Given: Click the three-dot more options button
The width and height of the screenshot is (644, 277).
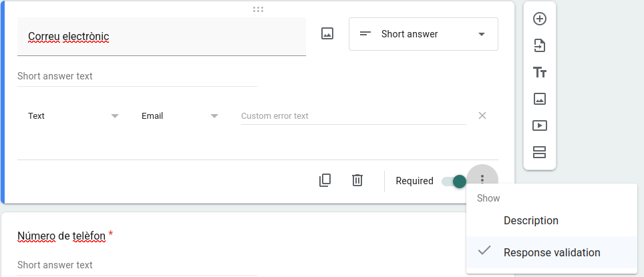Looking at the screenshot, I should coord(482,180).
